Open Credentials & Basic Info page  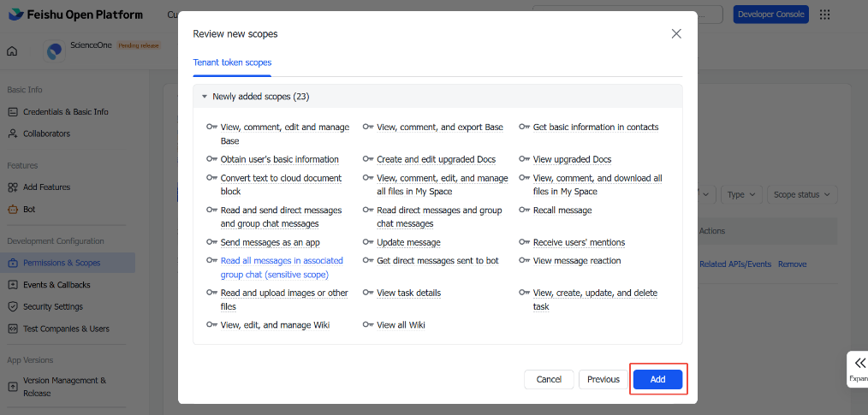point(66,112)
